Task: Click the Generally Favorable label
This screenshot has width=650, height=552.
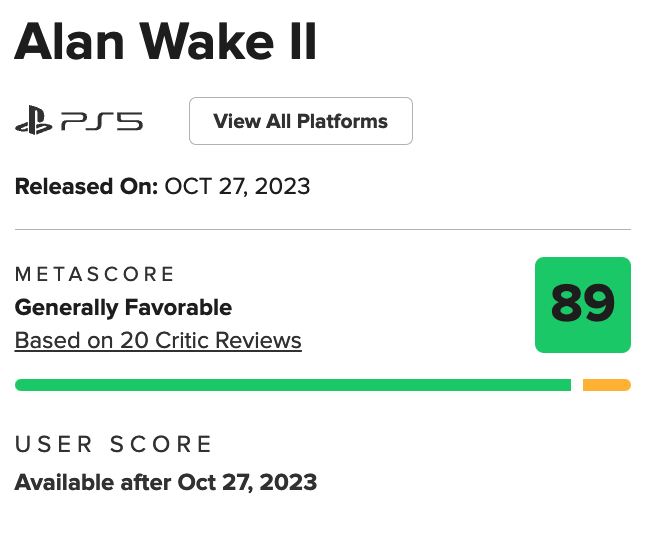Action: (123, 307)
